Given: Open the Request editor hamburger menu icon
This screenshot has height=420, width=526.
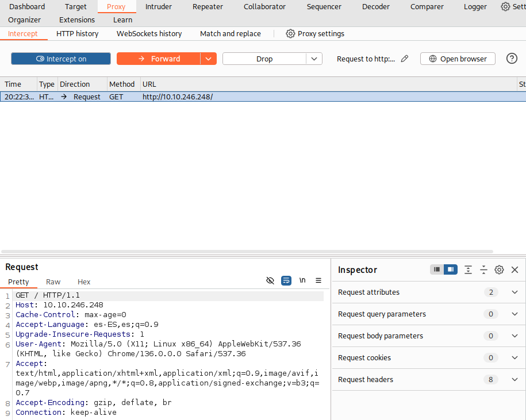Looking at the screenshot, I should 318,280.
